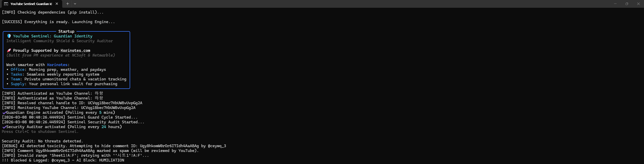Close the terminal window

tap(638, 4)
